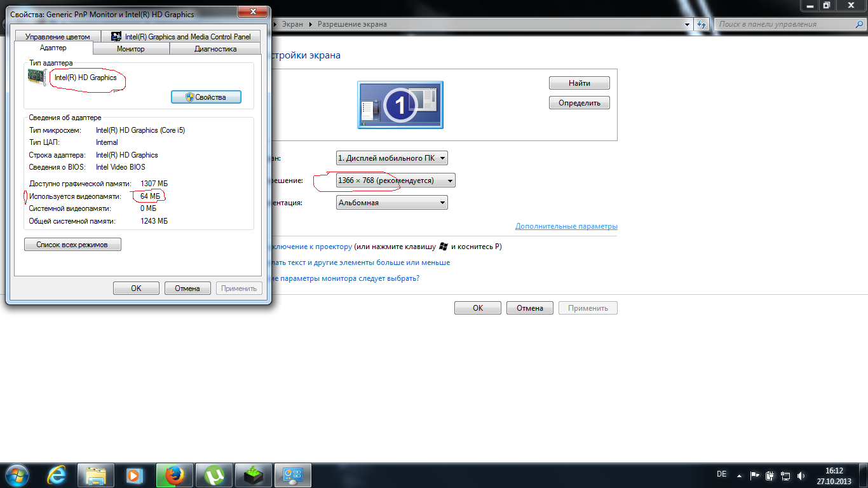
Task: Click the Internal DAC type value
Action: point(107,142)
